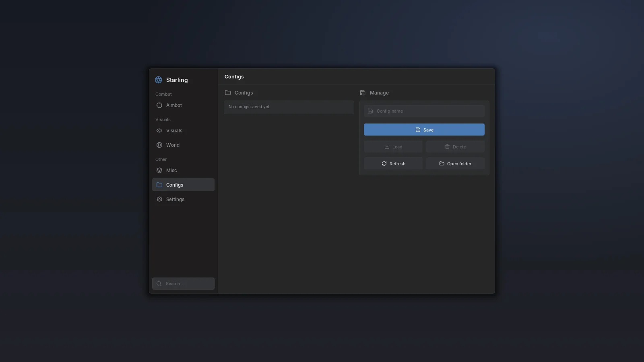Save the current config

tap(424, 130)
